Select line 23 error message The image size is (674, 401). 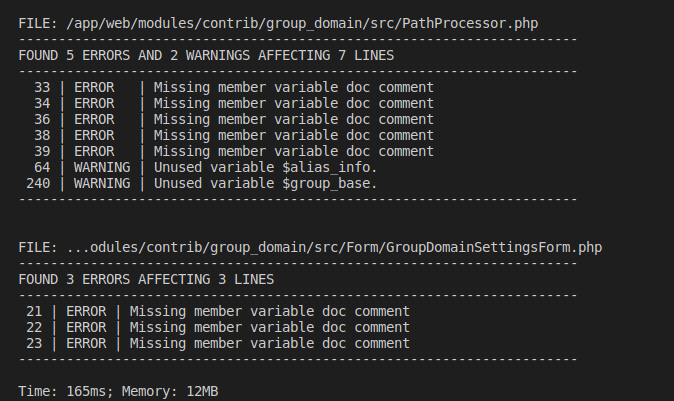point(270,343)
